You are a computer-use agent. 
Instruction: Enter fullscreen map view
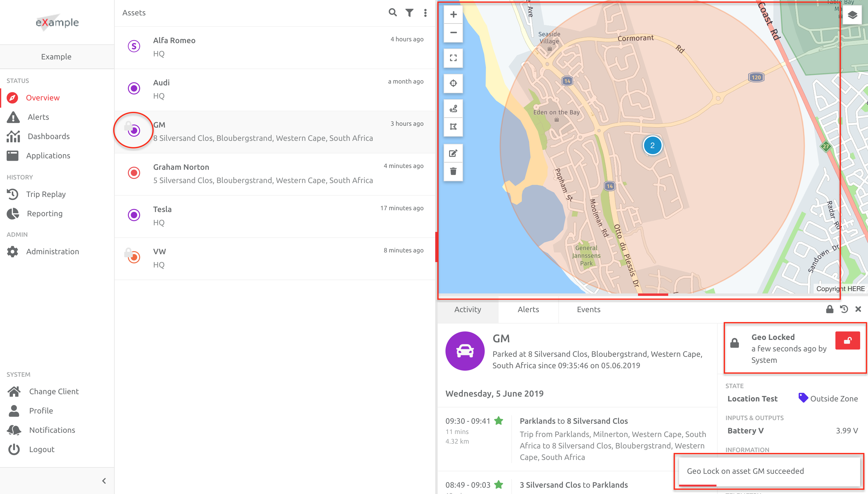point(453,58)
